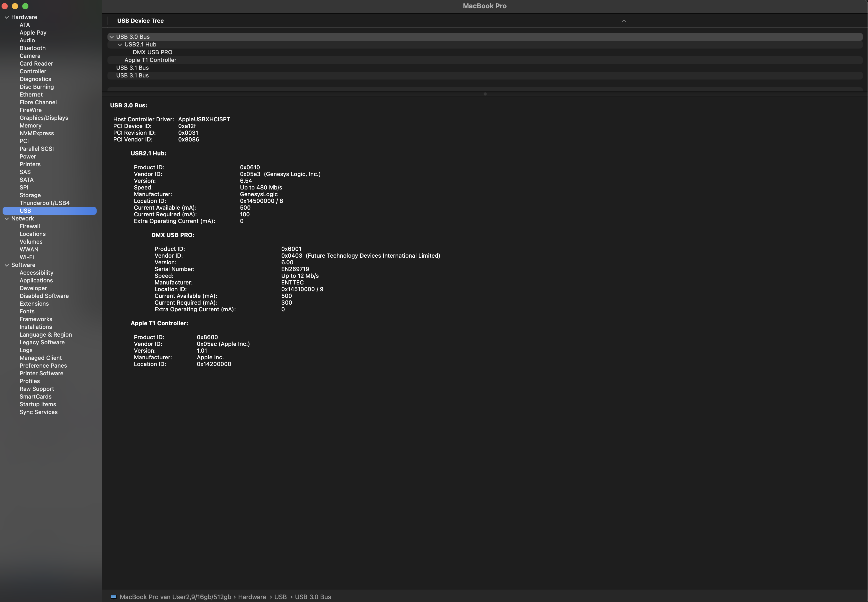
Task: Select Developer under Software
Action: (x=33, y=288)
